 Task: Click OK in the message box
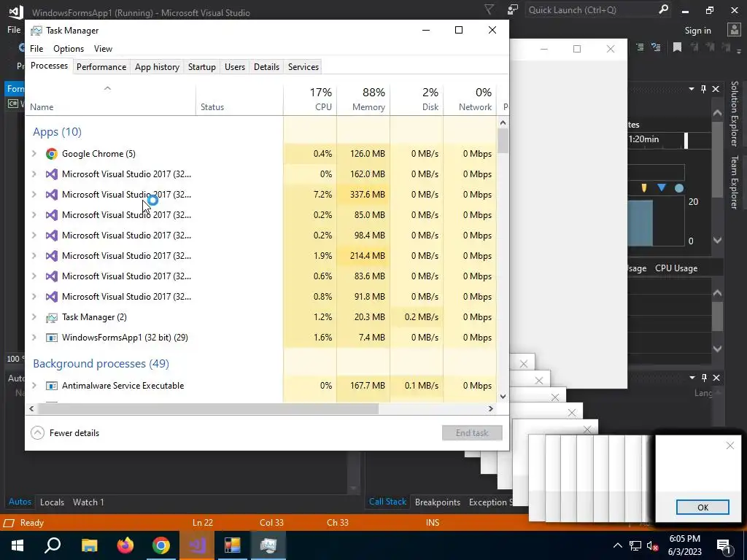pos(703,507)
